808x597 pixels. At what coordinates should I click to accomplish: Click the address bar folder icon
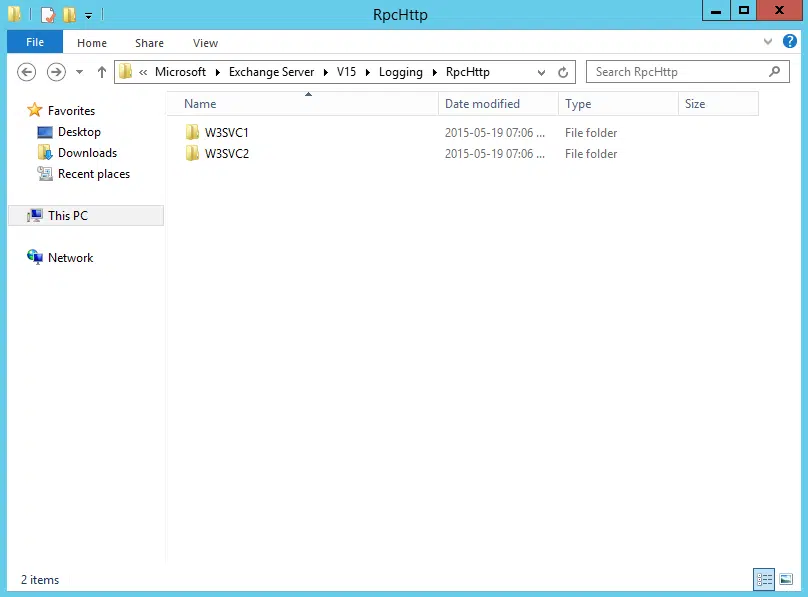(x=125, y=72)
